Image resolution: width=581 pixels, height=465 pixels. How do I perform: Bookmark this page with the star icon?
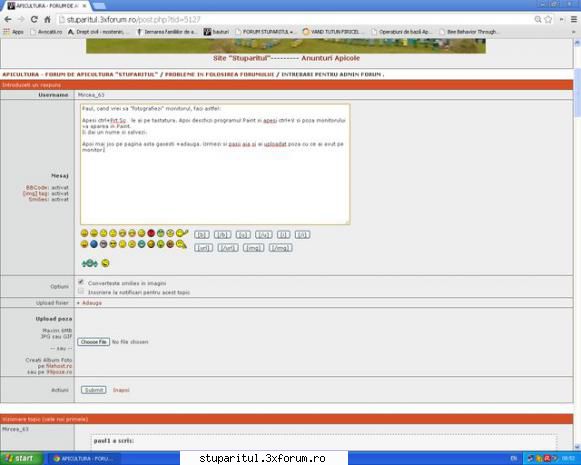click(x=548, y=19)
